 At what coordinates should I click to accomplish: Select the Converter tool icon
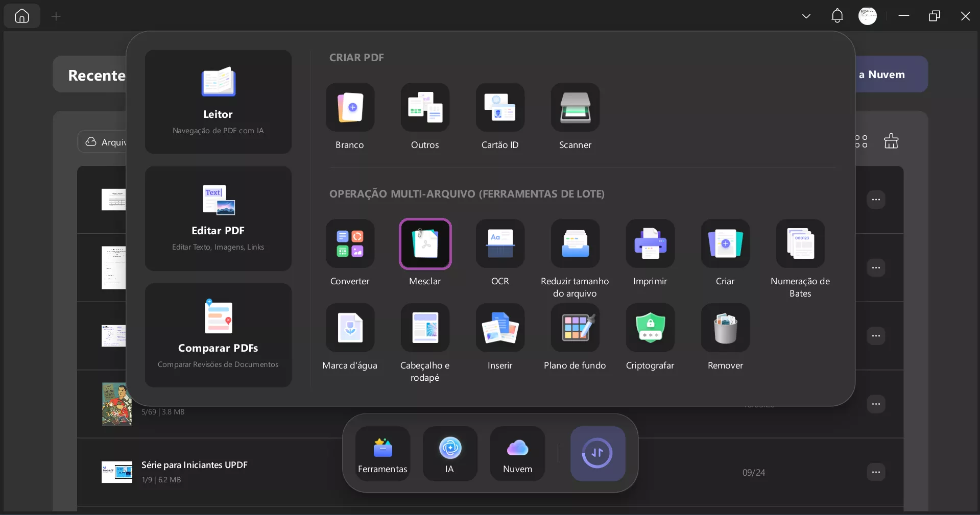tap(350, 243)
